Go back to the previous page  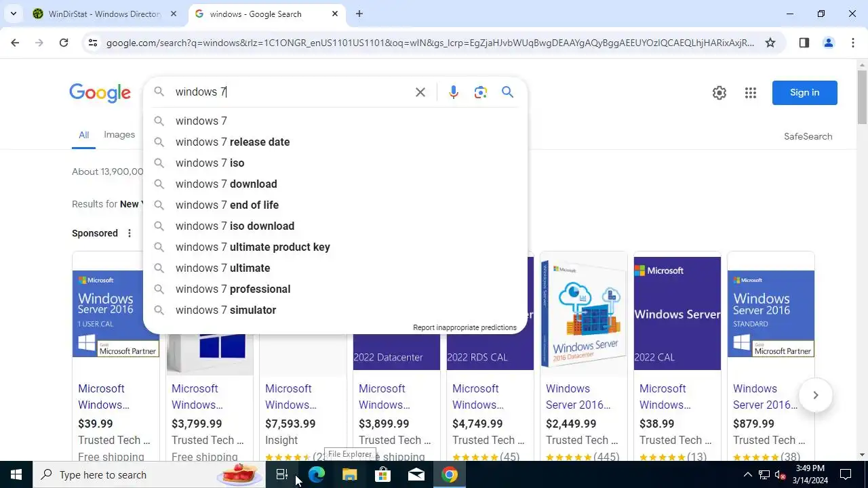pyautogui.click(x=15, y=43)
